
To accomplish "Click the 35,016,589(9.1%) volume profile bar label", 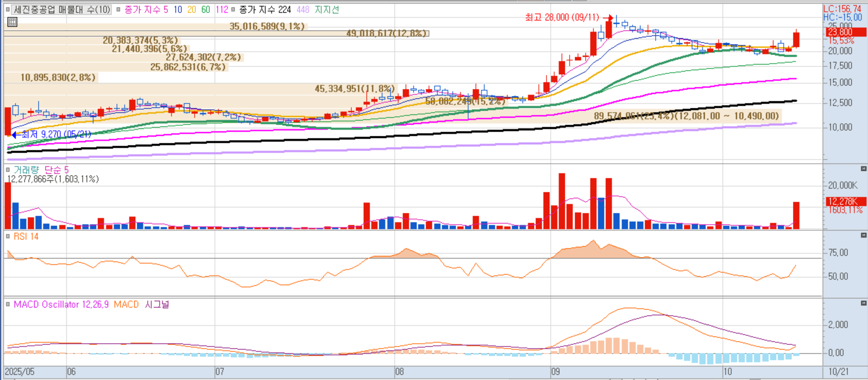I will [267, 26].
